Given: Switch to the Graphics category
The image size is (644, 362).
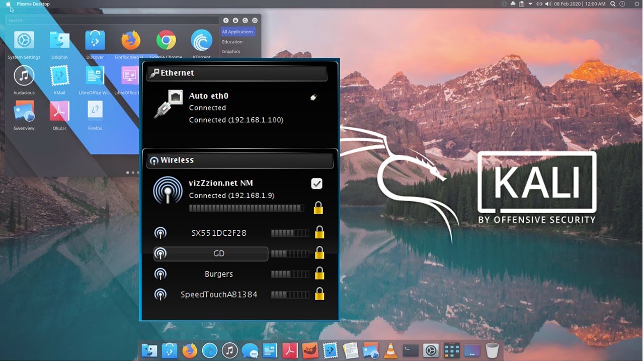Looking at the screenshot, I should pyautogui.click(x=231, y=51).
